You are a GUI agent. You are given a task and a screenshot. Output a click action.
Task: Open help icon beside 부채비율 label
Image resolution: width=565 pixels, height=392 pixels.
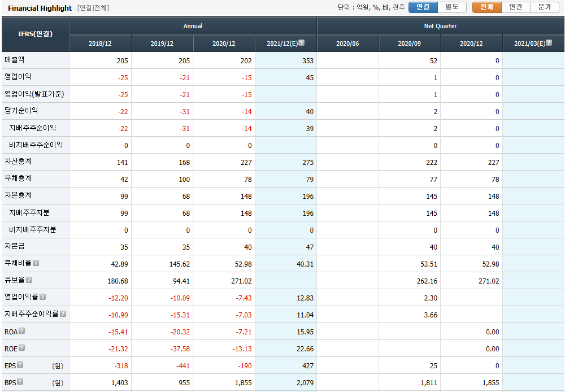(36, 263)
